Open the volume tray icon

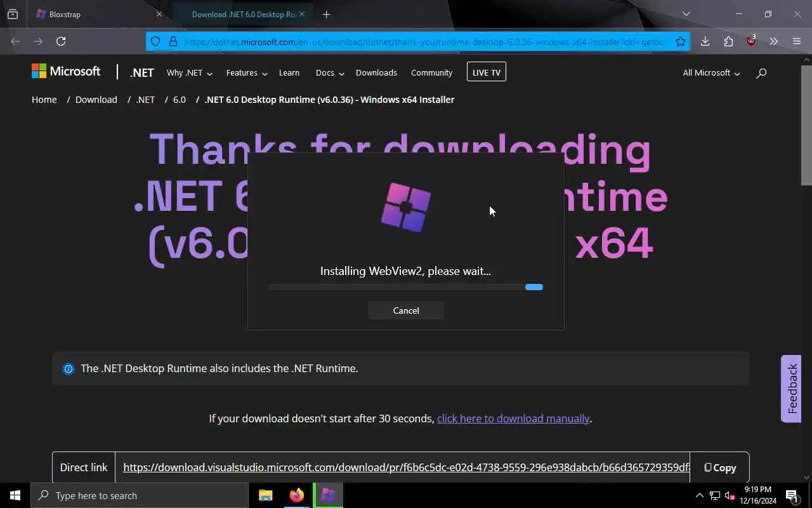pos(730,495)
